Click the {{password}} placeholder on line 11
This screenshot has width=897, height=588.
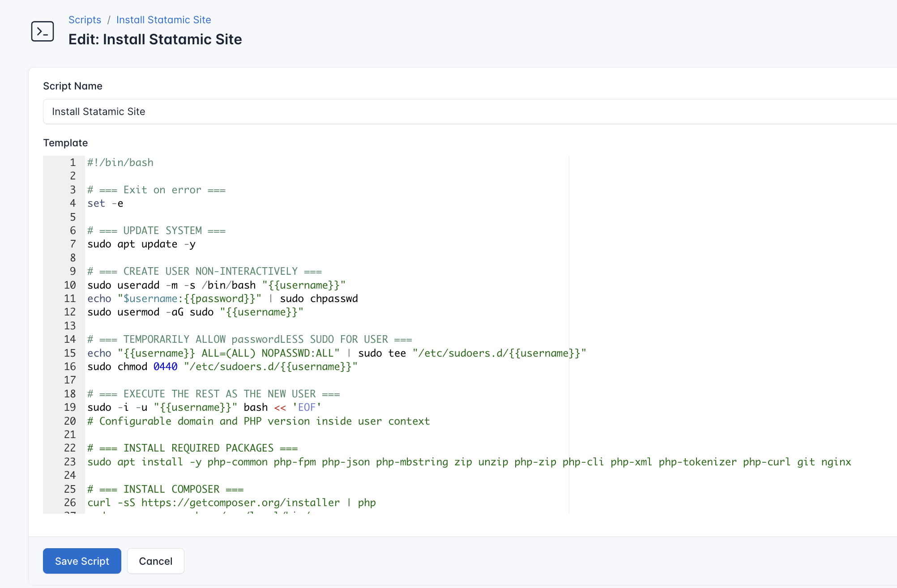click(x=219, y=298)
